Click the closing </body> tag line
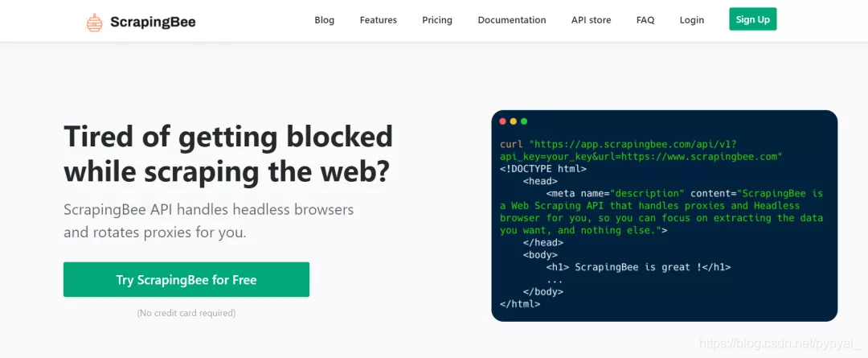Viewport: 868px width, 358px height. click(543, 291)
